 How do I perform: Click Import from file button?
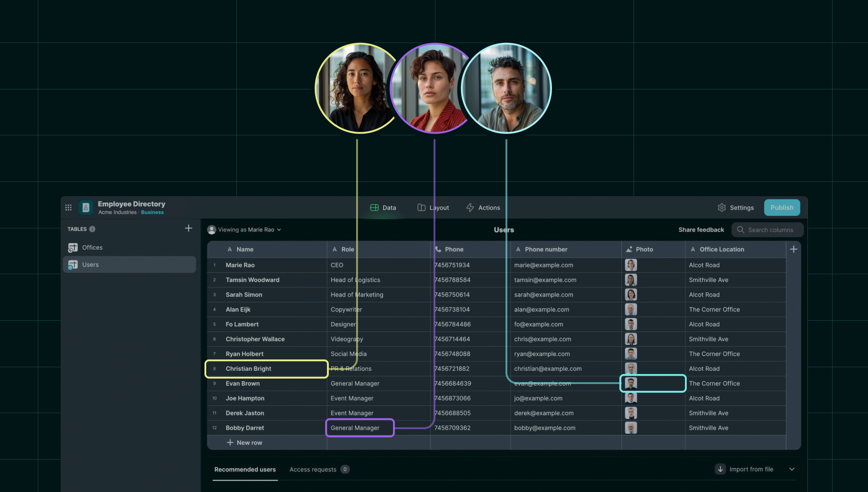coord(745,469)
